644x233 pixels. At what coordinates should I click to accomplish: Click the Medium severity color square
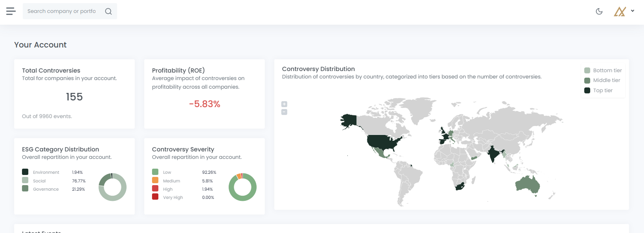coord(155,180)
